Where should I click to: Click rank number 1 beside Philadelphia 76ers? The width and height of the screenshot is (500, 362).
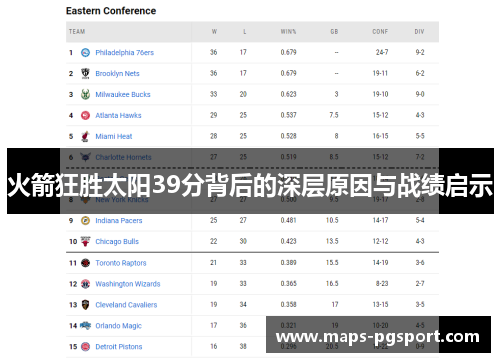click(x=71, y=53)
